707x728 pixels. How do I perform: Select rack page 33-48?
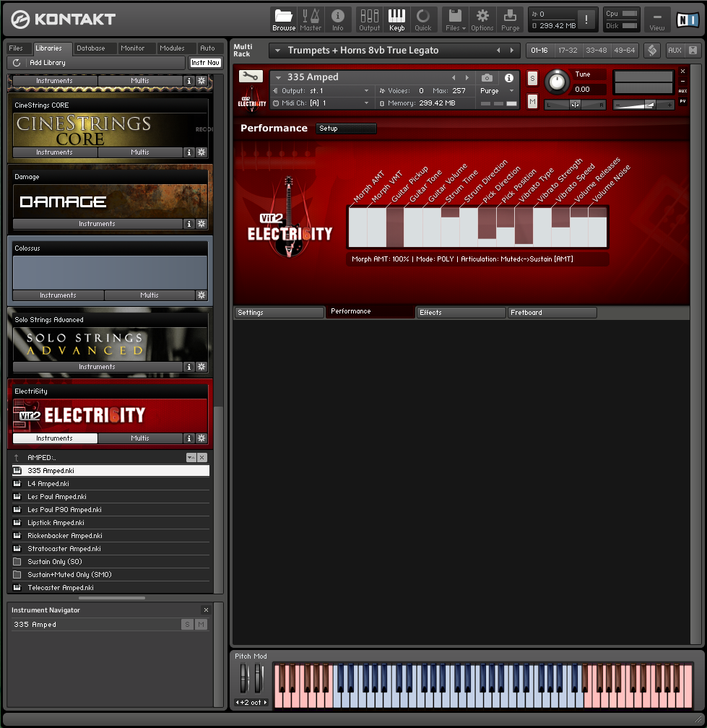coord(596,50)
